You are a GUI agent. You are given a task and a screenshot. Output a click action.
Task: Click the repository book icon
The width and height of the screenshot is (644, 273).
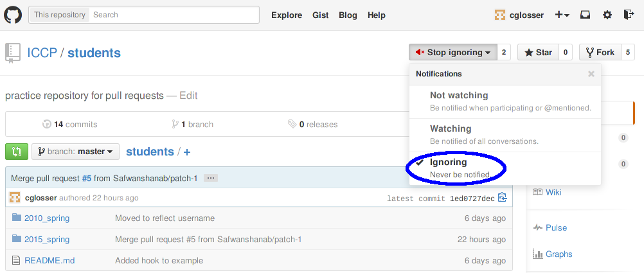12,53
